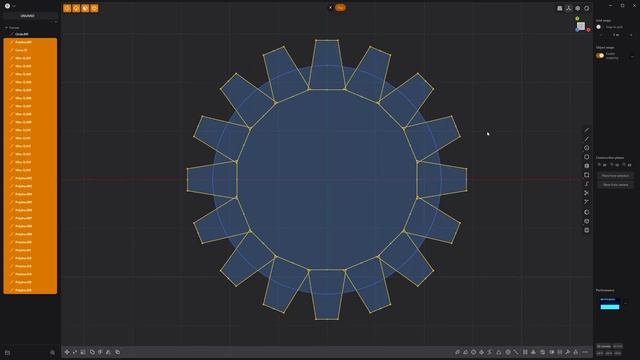640x360 pixels.
Task: Click the cancel X icon at top center
Action: (331, 7)
